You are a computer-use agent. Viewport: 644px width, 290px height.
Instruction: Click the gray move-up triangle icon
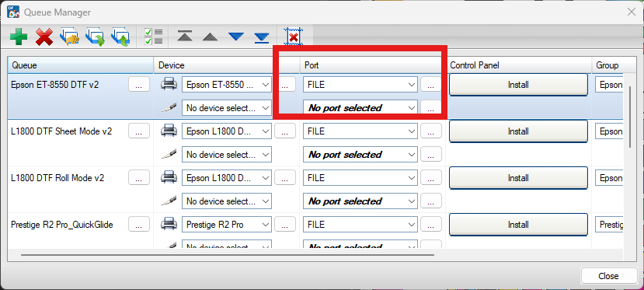click(x=210, y=37)
